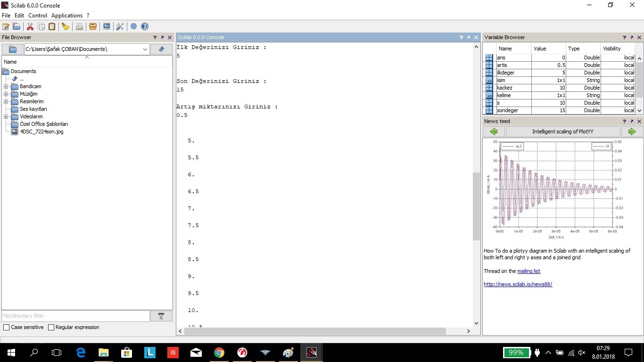This screenshot has height=362, width=644.
Task: Click the mailing list link
Action: coord(528,271)
